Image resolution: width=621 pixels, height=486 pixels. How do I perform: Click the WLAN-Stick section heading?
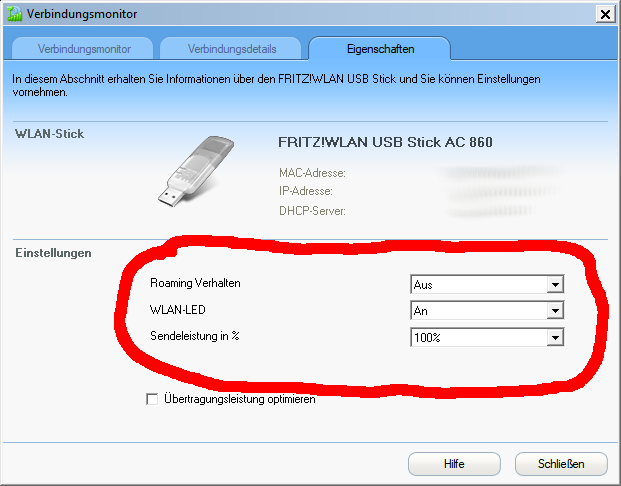[x=50, y=133]
